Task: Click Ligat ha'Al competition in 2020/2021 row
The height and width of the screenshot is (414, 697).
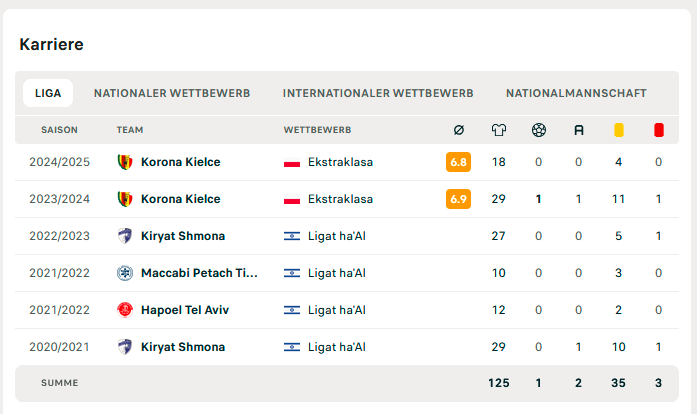Action: pos(336,347)
